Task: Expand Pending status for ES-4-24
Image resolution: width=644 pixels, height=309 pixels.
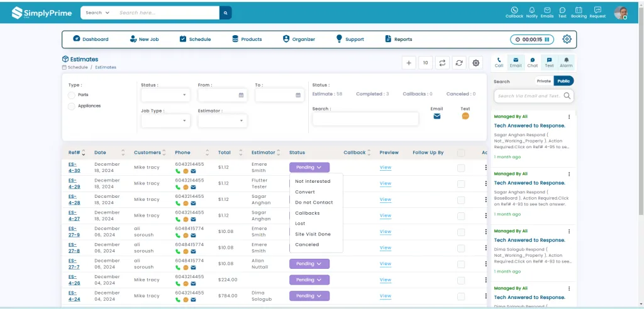Action: 309,296
